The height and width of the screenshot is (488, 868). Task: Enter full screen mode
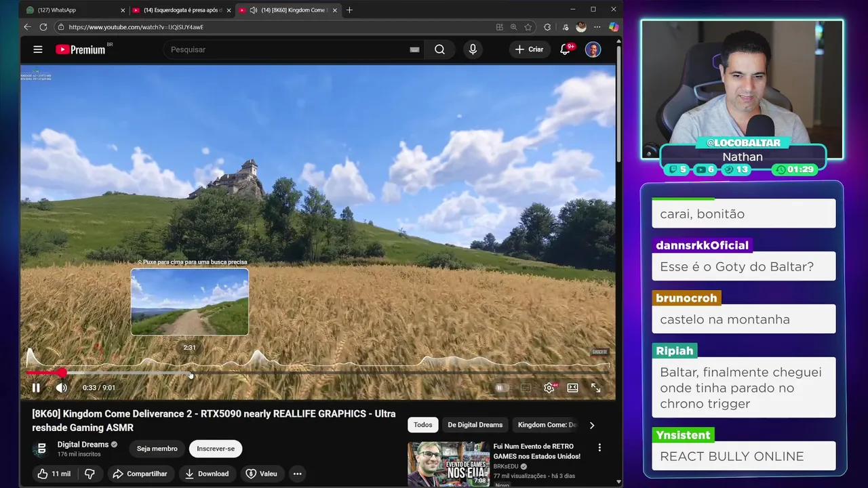tap(595, 388)
